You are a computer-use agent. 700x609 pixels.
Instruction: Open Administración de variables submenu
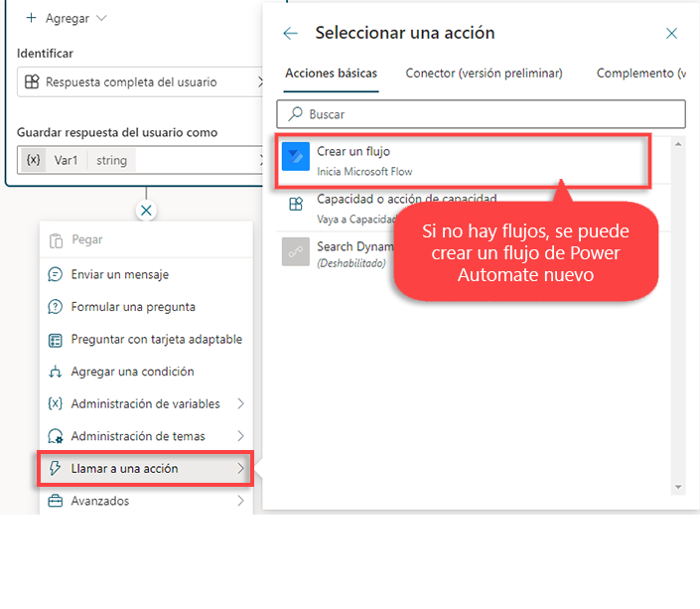tap(146, 404)
